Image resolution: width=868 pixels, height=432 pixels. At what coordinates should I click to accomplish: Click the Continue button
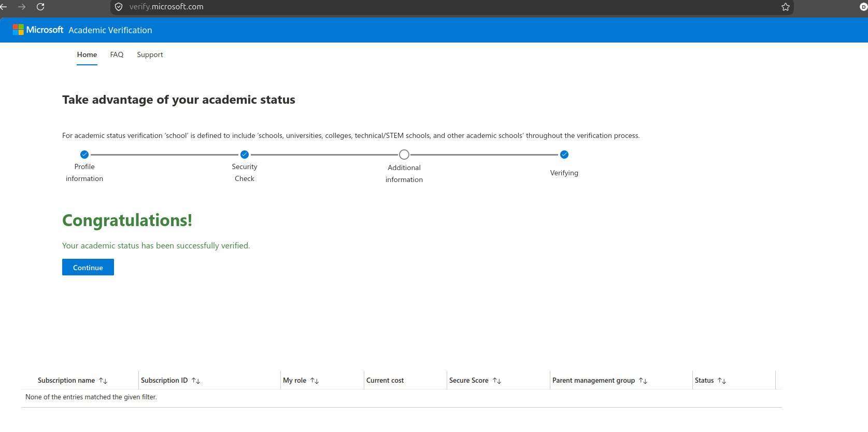pos(88,267)
